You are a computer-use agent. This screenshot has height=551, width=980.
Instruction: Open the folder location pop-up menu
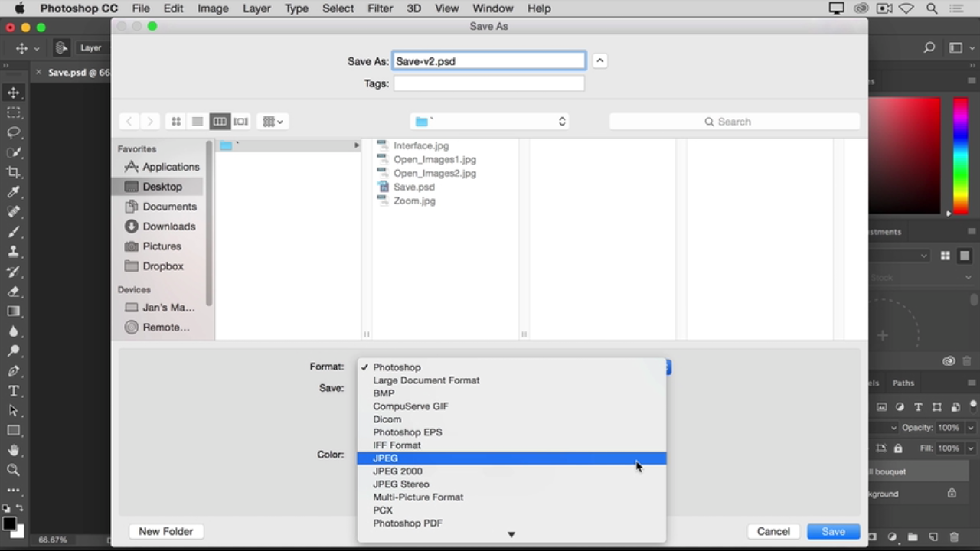[x=490, y=122]
